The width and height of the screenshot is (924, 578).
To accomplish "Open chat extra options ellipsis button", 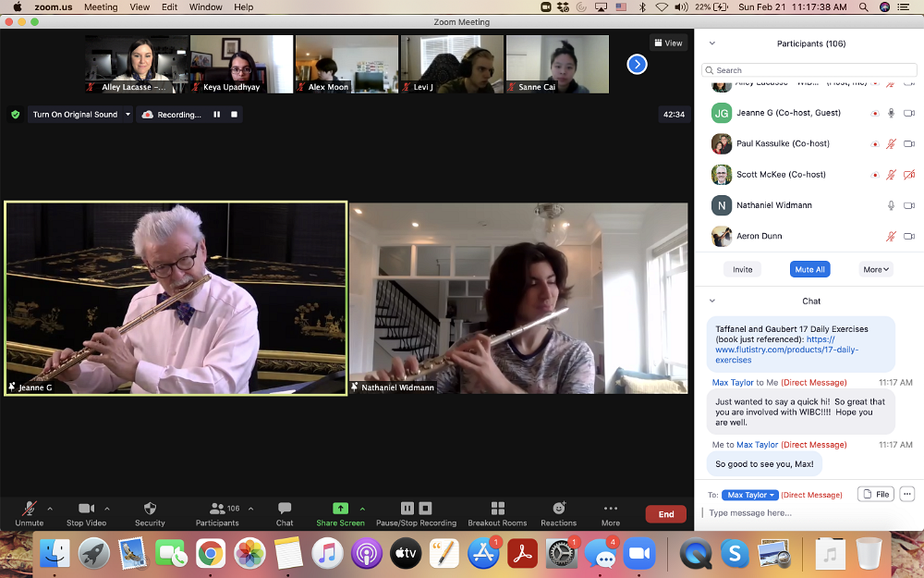I will [907, 494].
